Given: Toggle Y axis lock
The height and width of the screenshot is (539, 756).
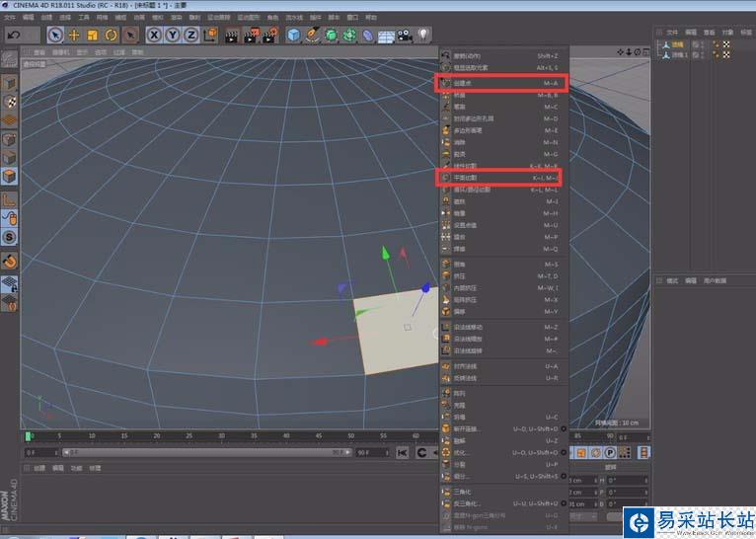Looking at the screenshot, I should coord(174,35).
